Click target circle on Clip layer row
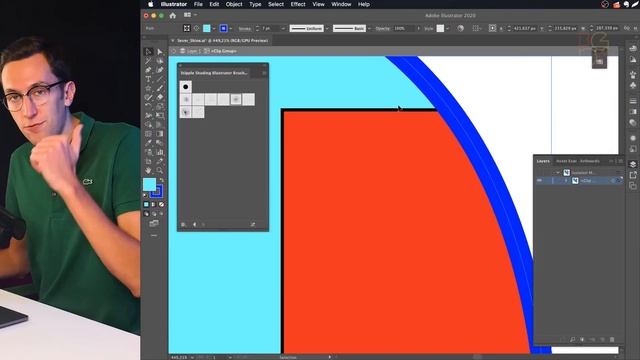This screenshot has width=640, height=360. (x=613, y=180)
